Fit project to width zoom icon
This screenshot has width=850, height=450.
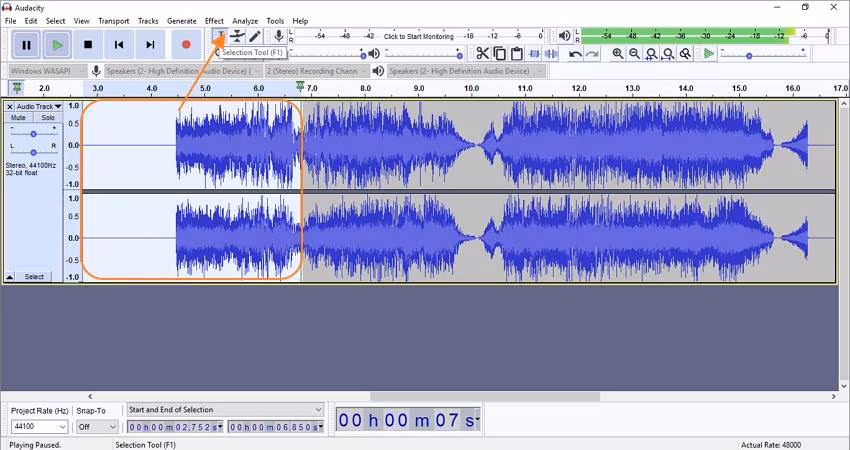pos(668,53)
